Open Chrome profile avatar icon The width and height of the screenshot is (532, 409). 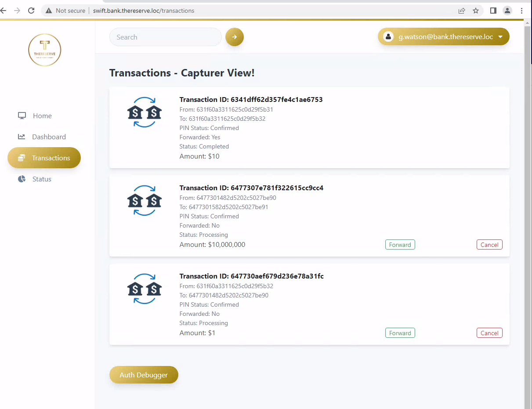click(x=507, y=11)
